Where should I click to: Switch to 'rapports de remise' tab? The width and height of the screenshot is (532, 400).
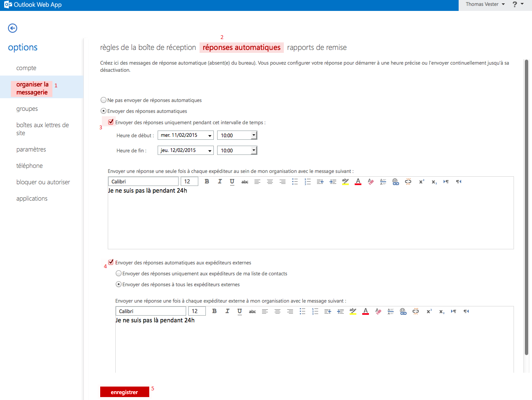[317, 47]
